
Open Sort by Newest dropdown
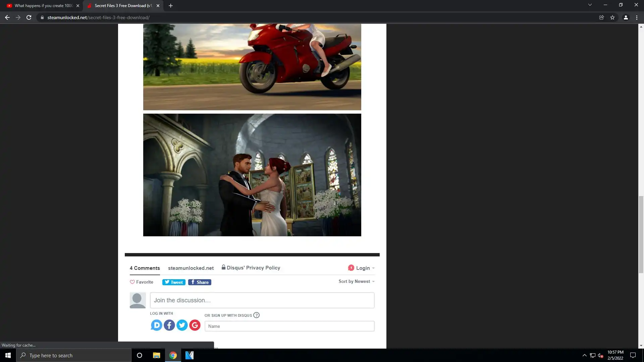tap(356, 281)
